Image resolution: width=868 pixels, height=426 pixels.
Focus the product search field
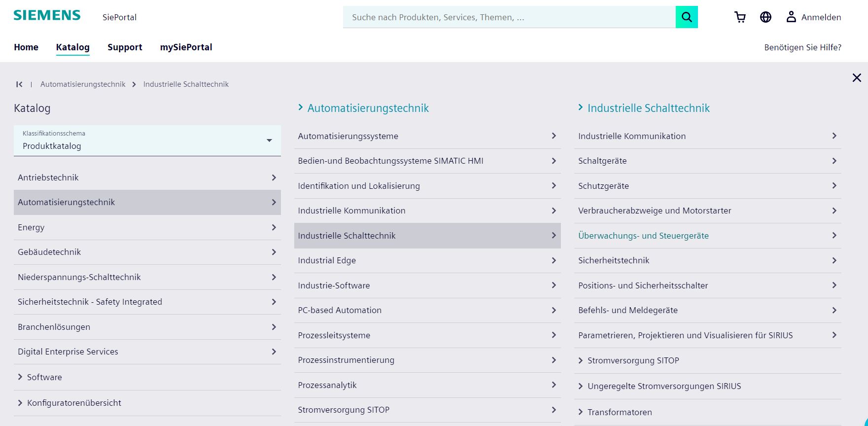tap(509, 17)
